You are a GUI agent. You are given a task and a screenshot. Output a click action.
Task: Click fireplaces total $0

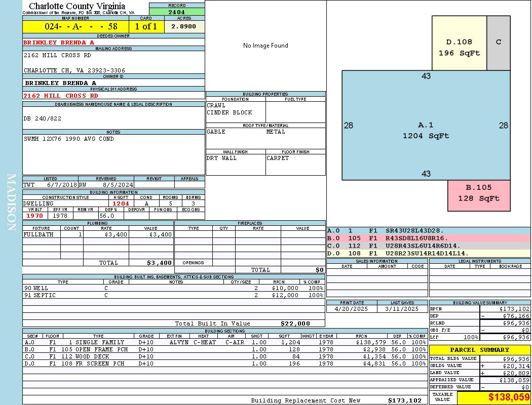click(320, 270)
